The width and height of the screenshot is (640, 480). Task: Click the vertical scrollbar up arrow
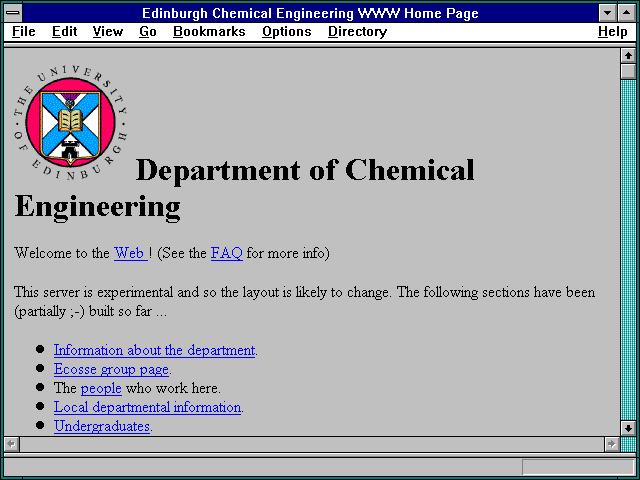point(628,56)
